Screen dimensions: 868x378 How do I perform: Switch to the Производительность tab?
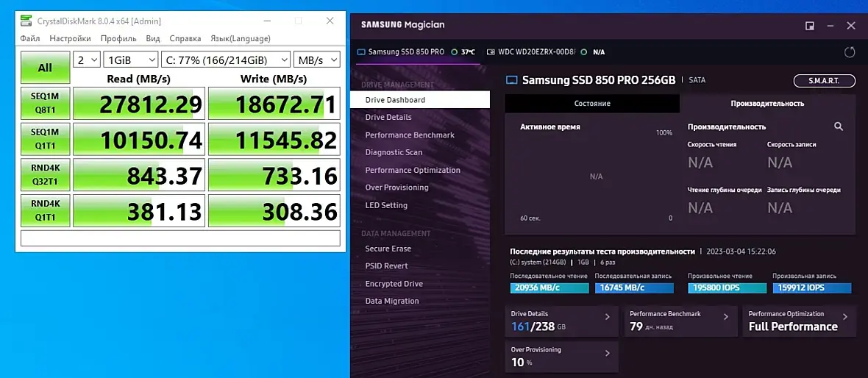tap(767, 104)
